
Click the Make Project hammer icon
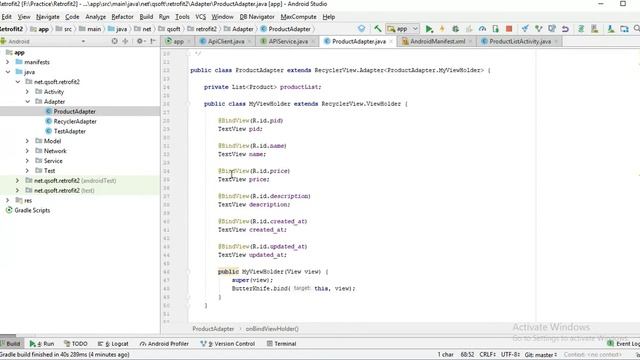click(378, 29)
